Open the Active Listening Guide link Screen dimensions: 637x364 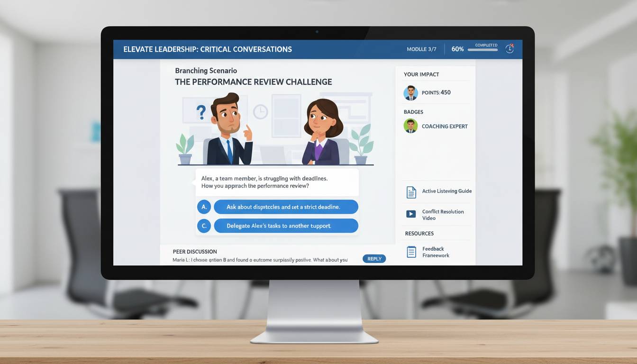[x=446, y=191]
